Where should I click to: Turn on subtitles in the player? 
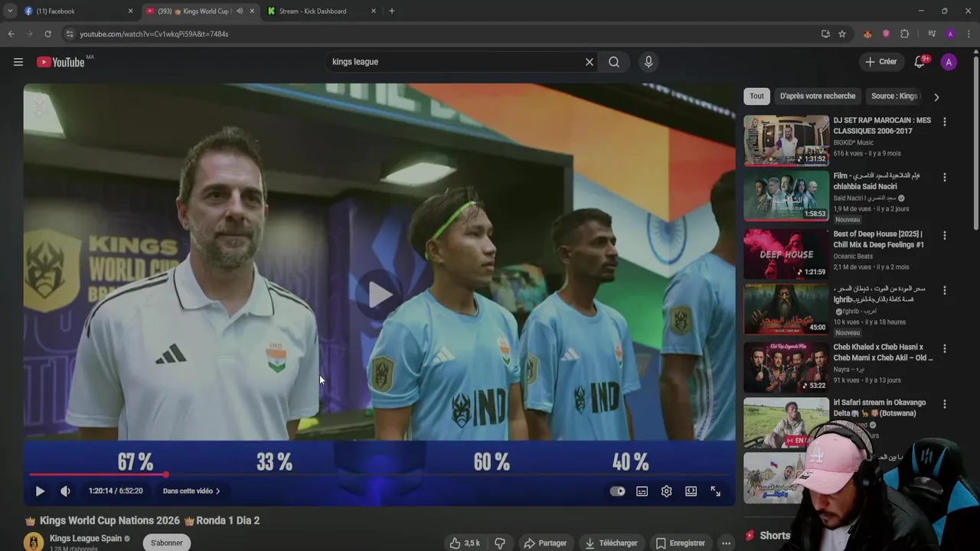[x=642, y=491]
